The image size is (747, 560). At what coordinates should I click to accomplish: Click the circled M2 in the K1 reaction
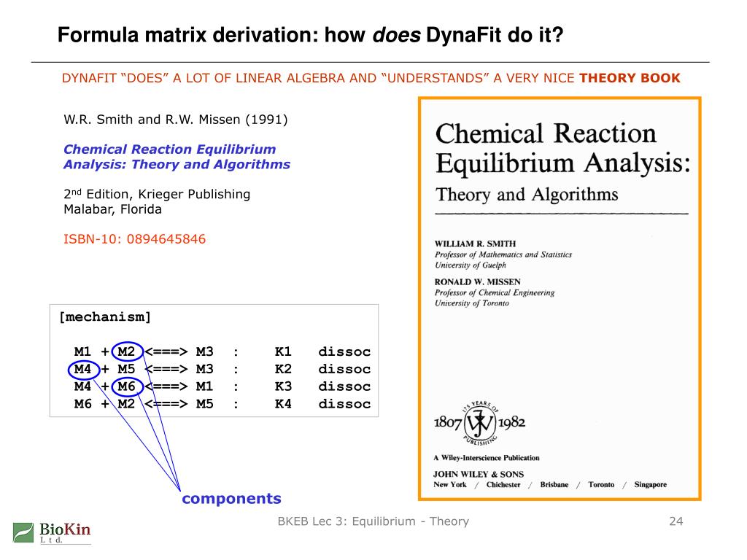127,352
